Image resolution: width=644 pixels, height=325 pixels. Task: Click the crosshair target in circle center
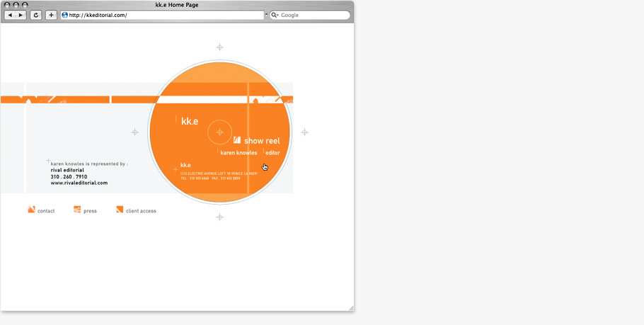tap(219, 132)
